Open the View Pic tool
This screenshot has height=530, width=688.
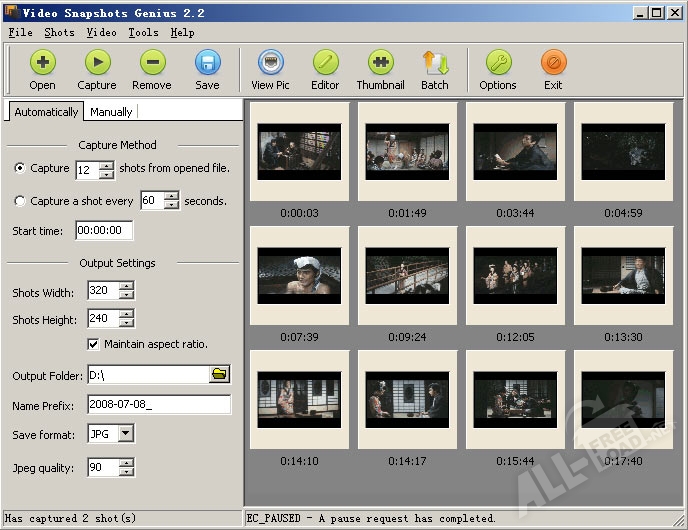pos(270,65)
